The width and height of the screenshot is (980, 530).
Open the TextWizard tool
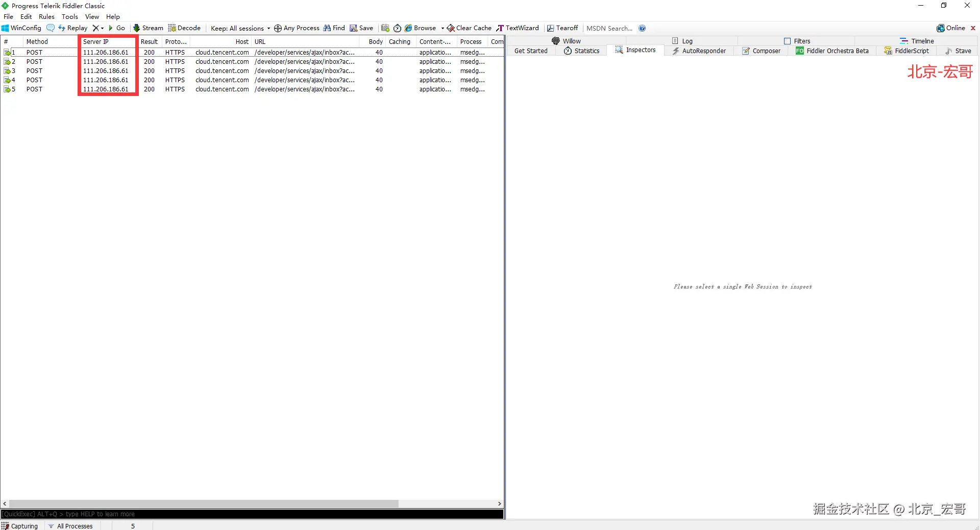[518, 28]
